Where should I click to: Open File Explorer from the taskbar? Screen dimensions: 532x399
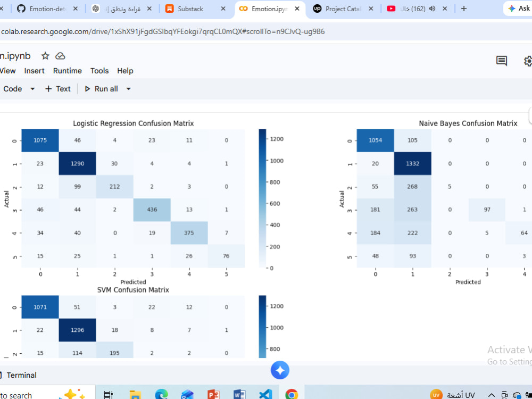tap(135, 395)
